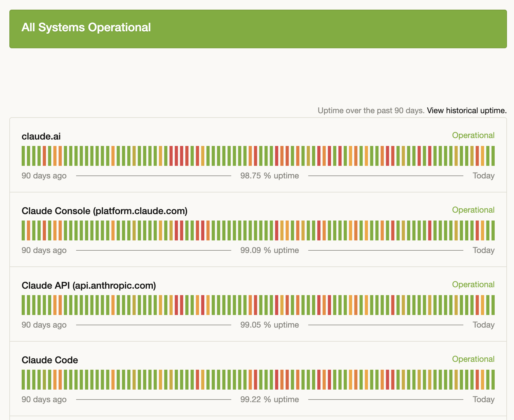Click Claude API (api.anthropic.com) heading

(x=89, y=285)
